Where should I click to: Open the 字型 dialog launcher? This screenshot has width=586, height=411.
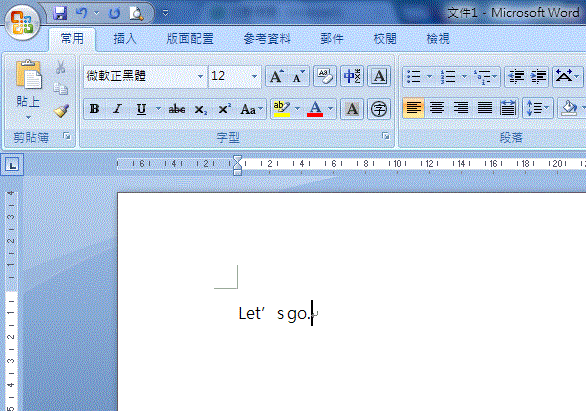click(386, 136)
